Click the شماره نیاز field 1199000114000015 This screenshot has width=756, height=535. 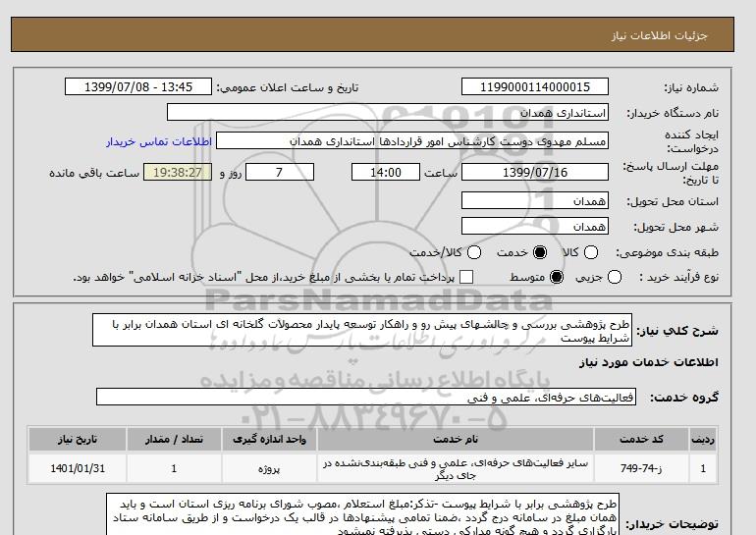coord(535,86)
